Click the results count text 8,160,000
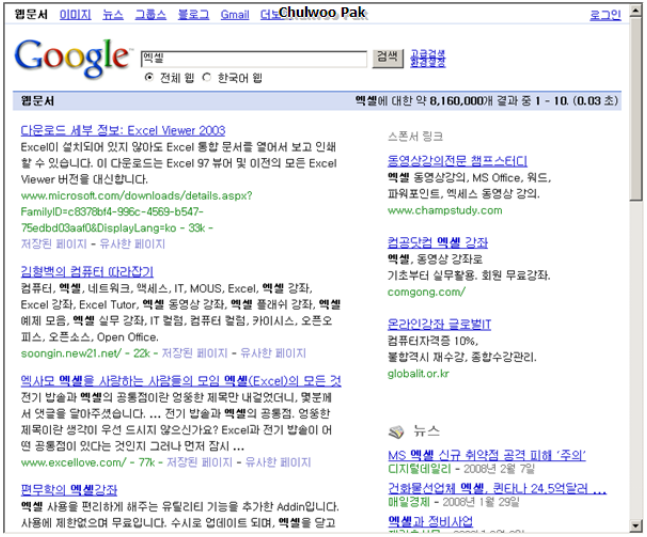The width and height of the screenshot is (647, 537). coord(456,101)
